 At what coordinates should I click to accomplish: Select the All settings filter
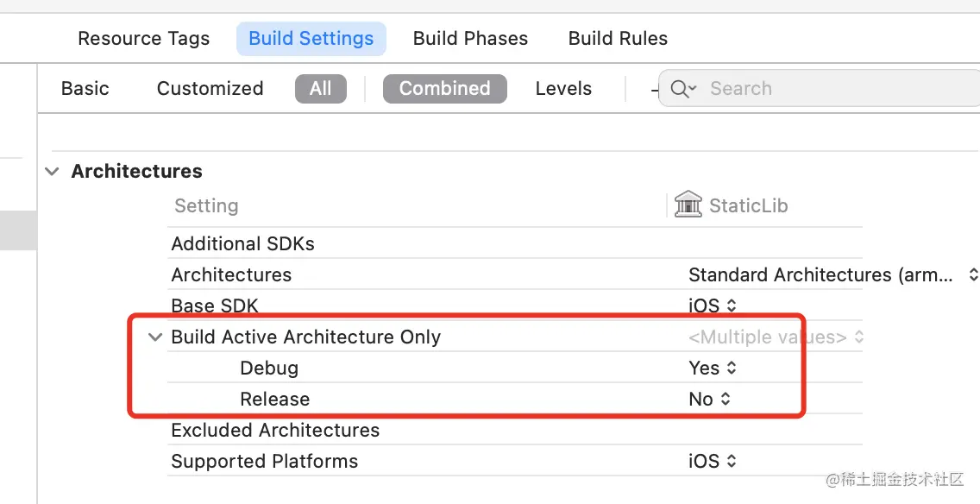(x=320, y=89)
